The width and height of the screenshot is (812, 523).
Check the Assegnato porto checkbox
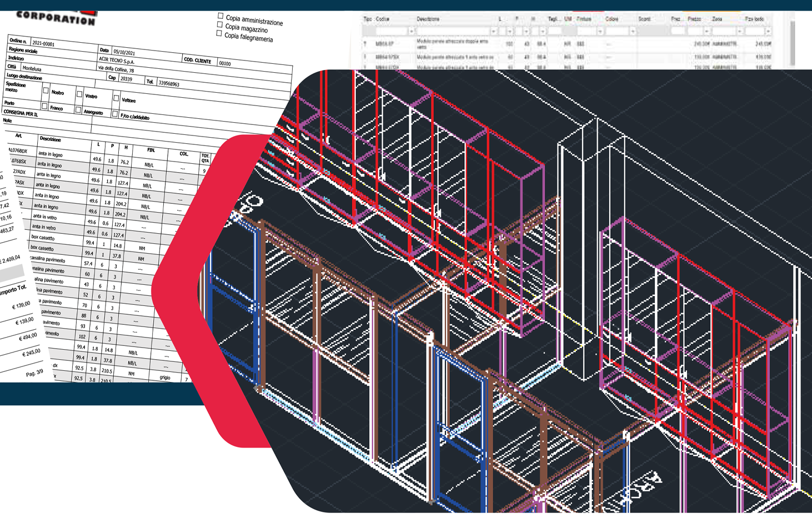(x=78, y=109)
